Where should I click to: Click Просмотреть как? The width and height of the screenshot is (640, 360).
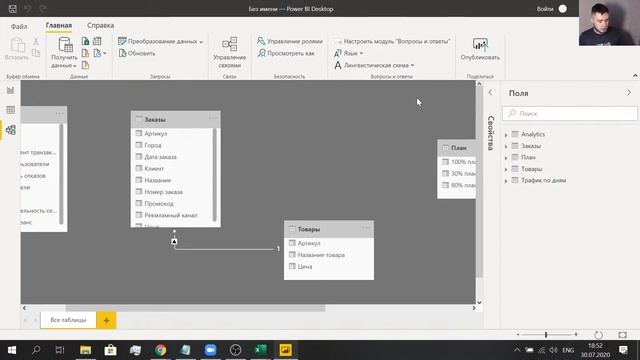point(286,53)
